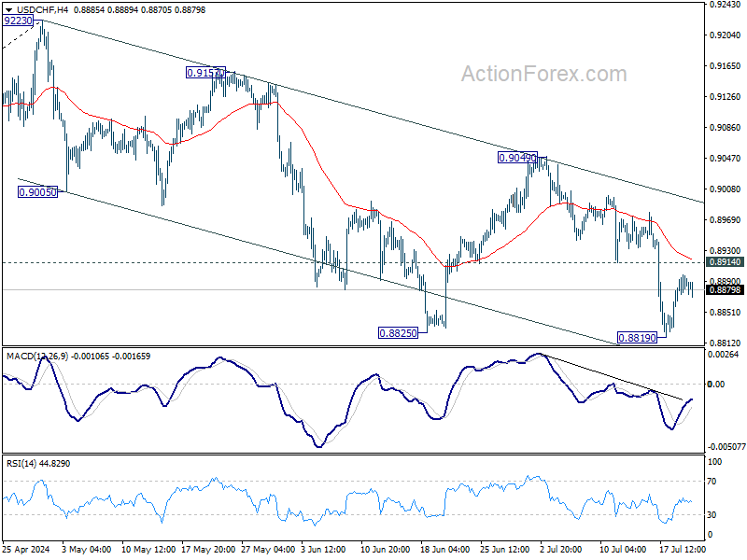
Task: Click the RSI scale value 100
Action: (715, 461)
